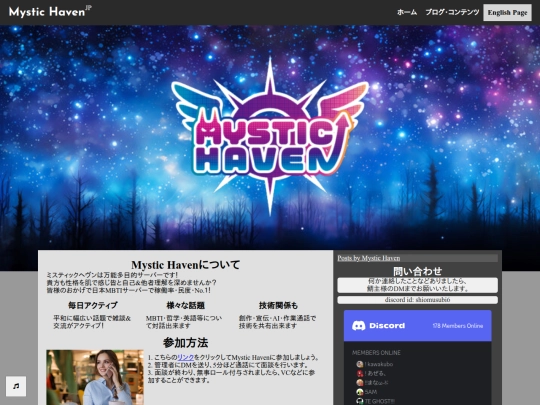This screenshot has height=405, width=540.
Task: Toggle the music note button
Action: pyautogui.click(x=16, y=386)
